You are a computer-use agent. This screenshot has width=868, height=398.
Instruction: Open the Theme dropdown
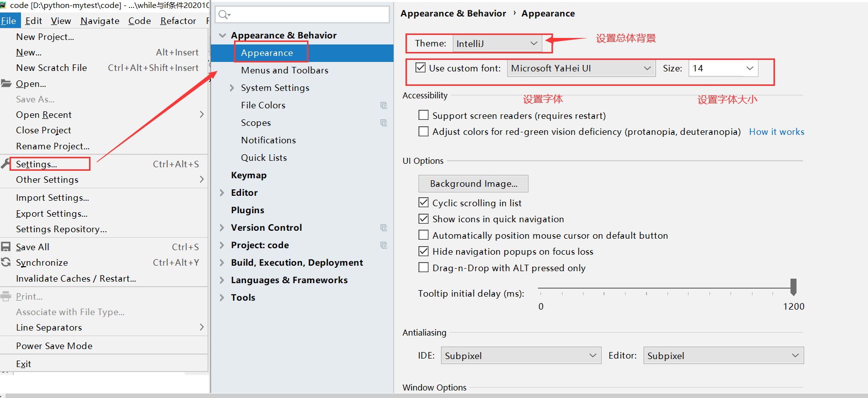tap(496, 43)
